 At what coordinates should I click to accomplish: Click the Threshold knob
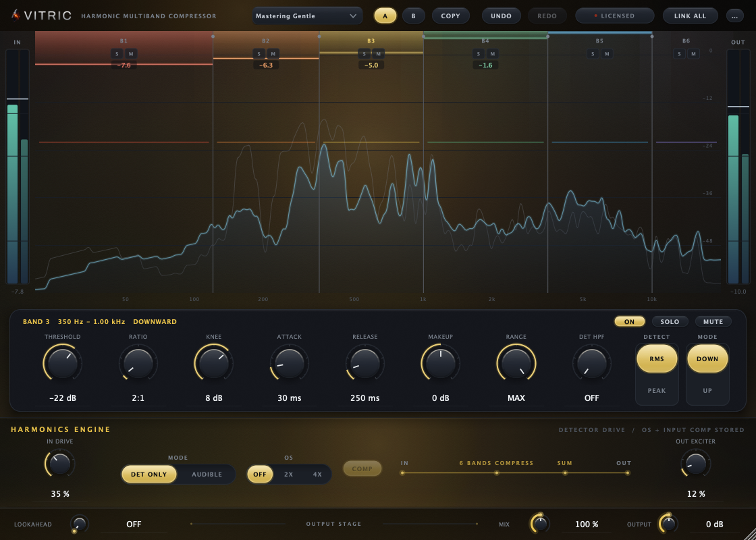tap(63, 363)
